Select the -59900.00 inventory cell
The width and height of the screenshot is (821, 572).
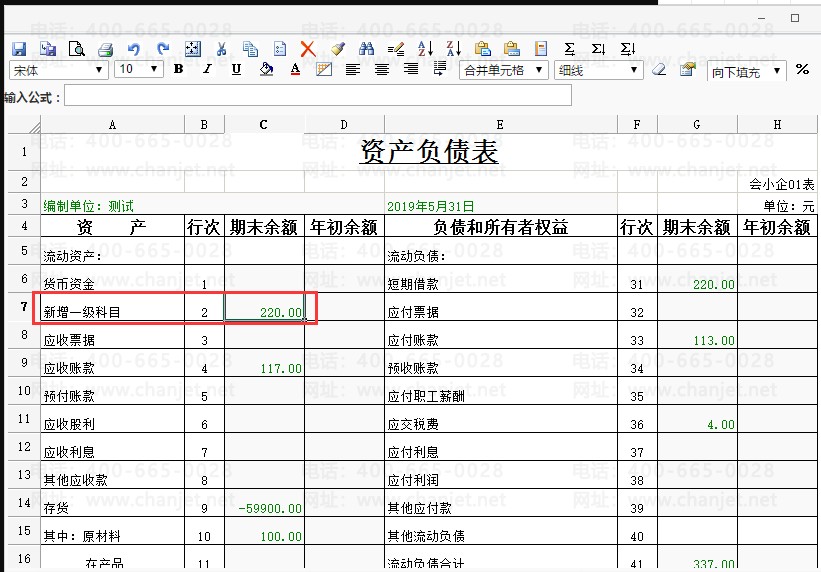click(x=264, y=503)
